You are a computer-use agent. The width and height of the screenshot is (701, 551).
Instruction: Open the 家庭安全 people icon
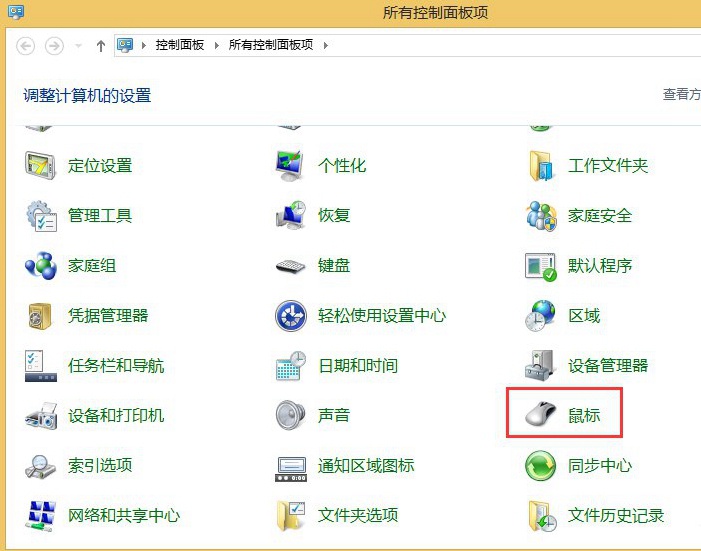[541, 216]
